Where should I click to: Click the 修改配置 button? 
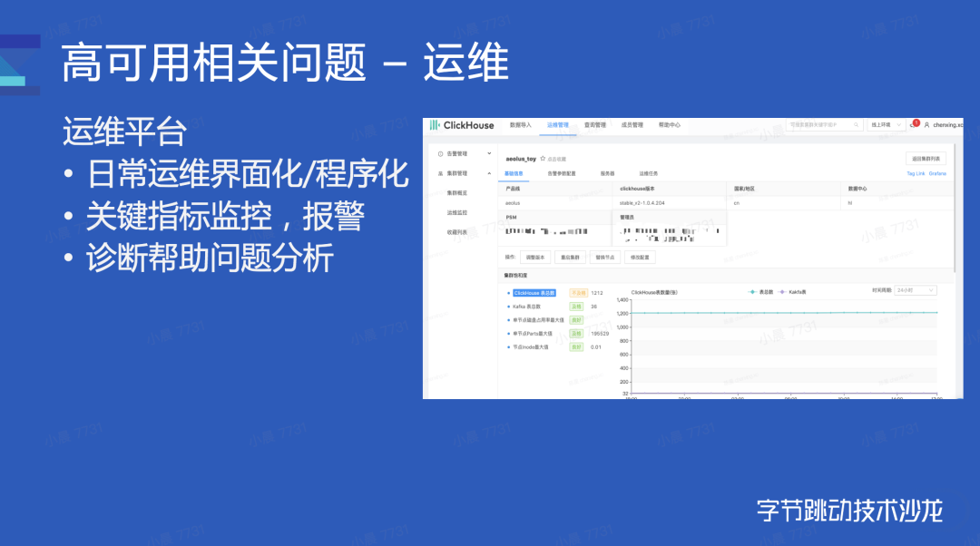tap(640, 258)
